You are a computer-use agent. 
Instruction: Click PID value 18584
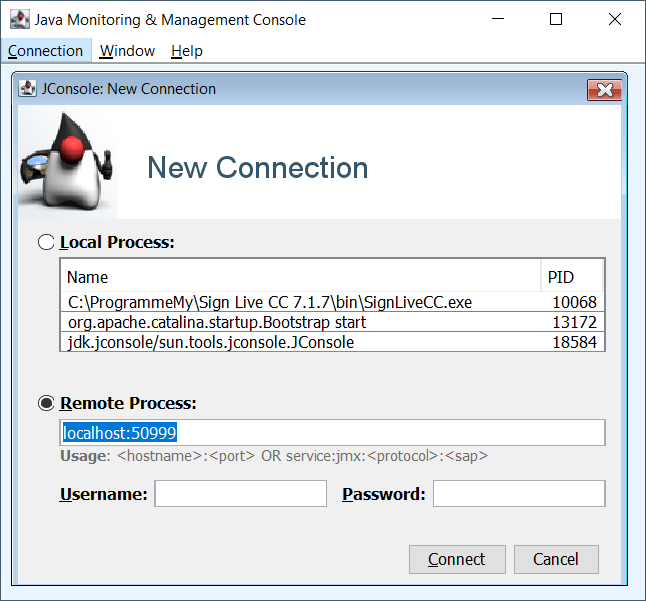574,342
